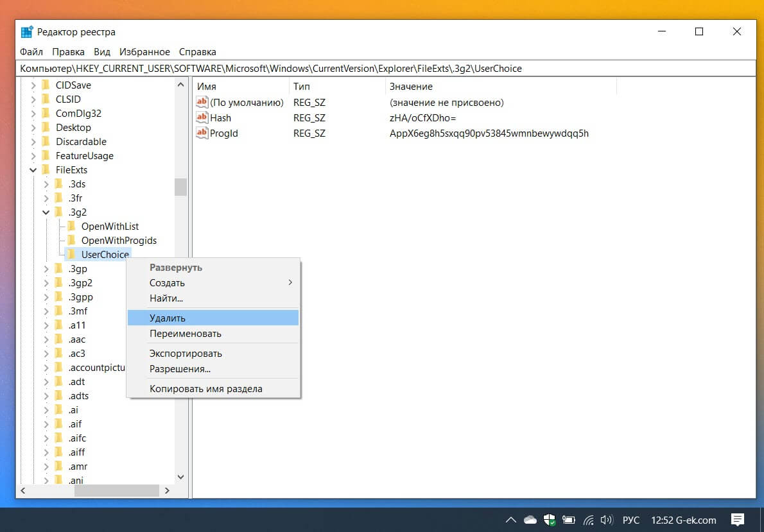Select the .amr key in the tree
764x532 pixels.
point(78,467)
